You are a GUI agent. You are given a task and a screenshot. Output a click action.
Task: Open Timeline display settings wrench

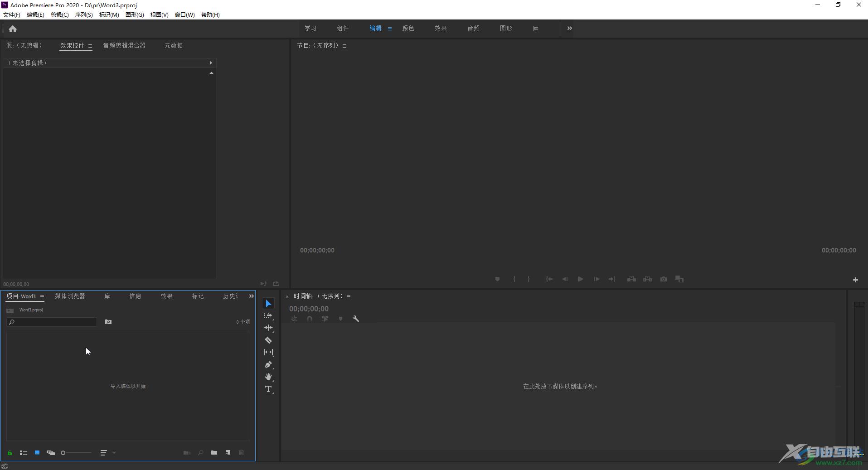(x=356, y=319)
